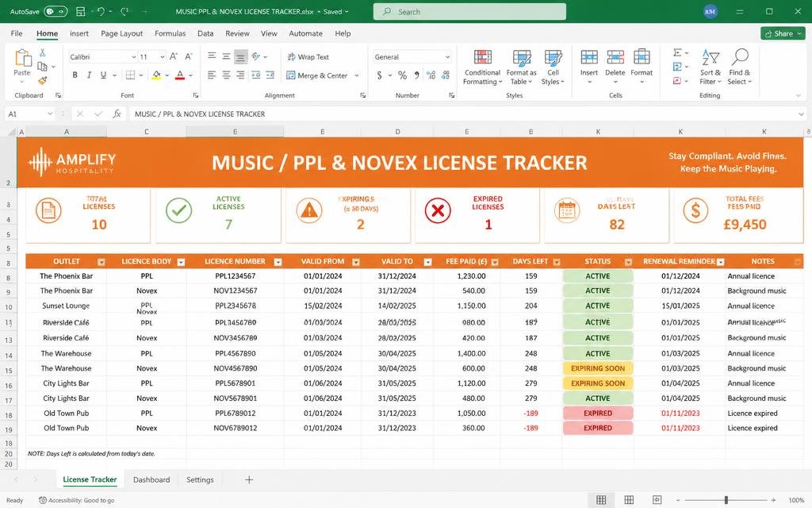Click the Cut scissors icon
The width and height of the screenshot is (812, 508).
[43, 53]
